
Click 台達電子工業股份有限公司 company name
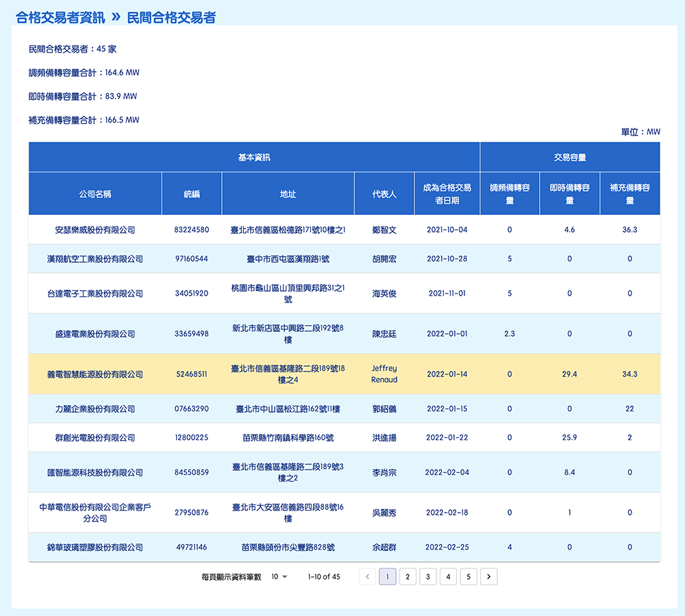[95, 294]
